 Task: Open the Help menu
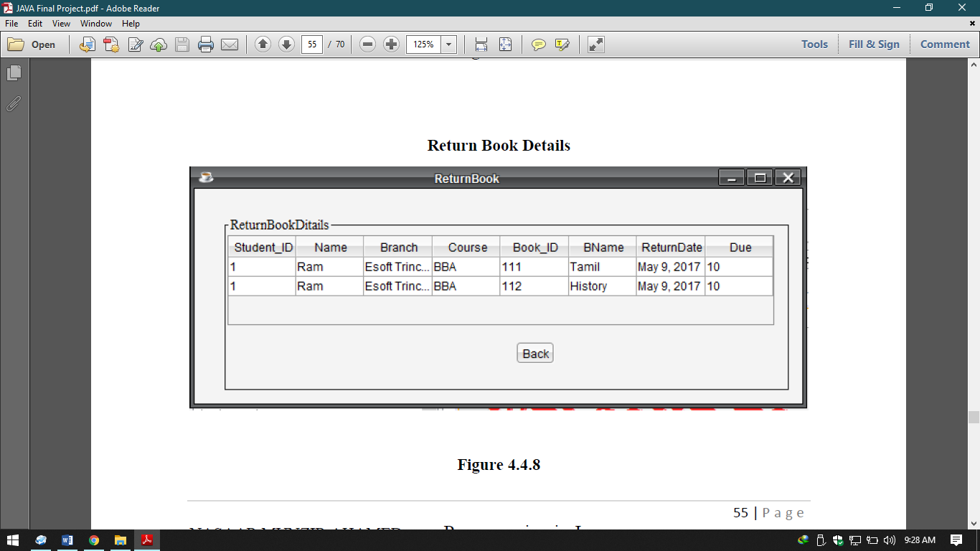point(131,24)
